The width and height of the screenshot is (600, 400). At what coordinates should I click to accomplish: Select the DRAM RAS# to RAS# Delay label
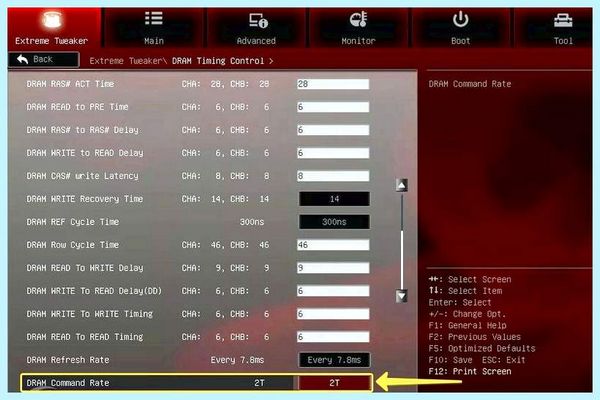[82, 130]
